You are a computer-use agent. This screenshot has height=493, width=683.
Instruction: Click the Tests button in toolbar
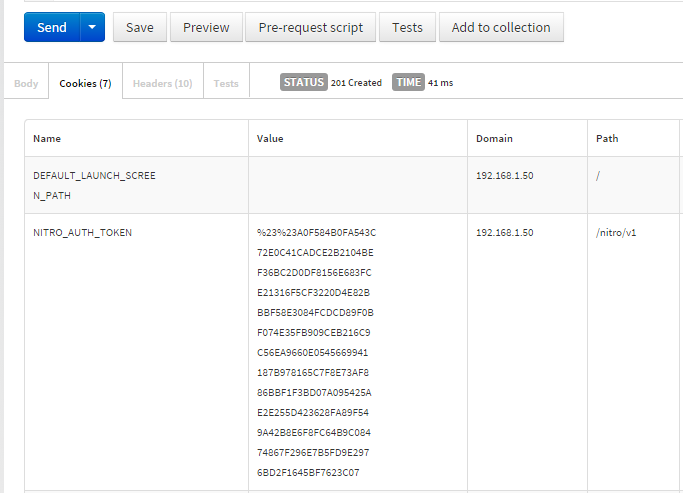(x=407, y=27)
